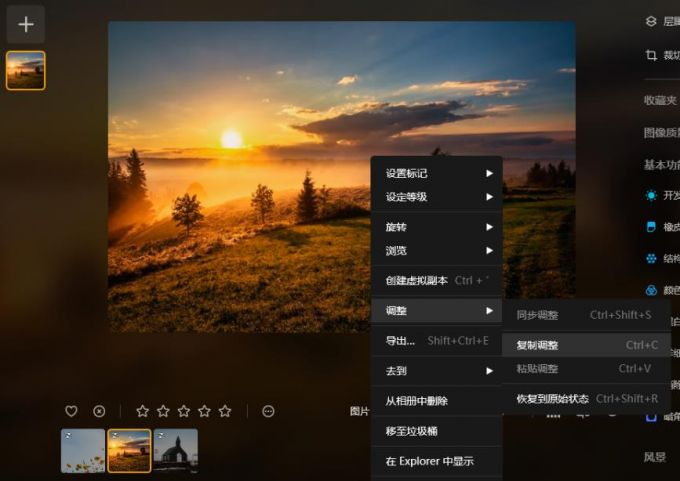Click the plus button to add photos
Image resolution: width=680 pixels, height=481 pixels.
26,24
